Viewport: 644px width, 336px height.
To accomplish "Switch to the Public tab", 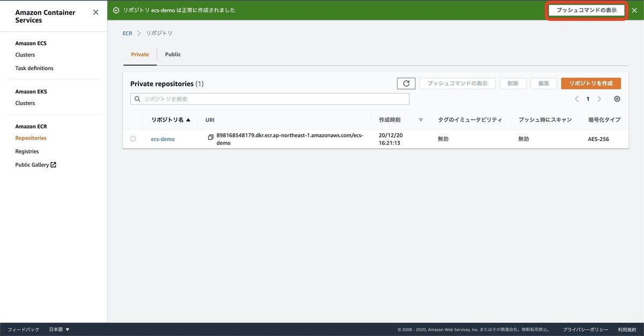I will pyautogui.click(x=173, y=54).
